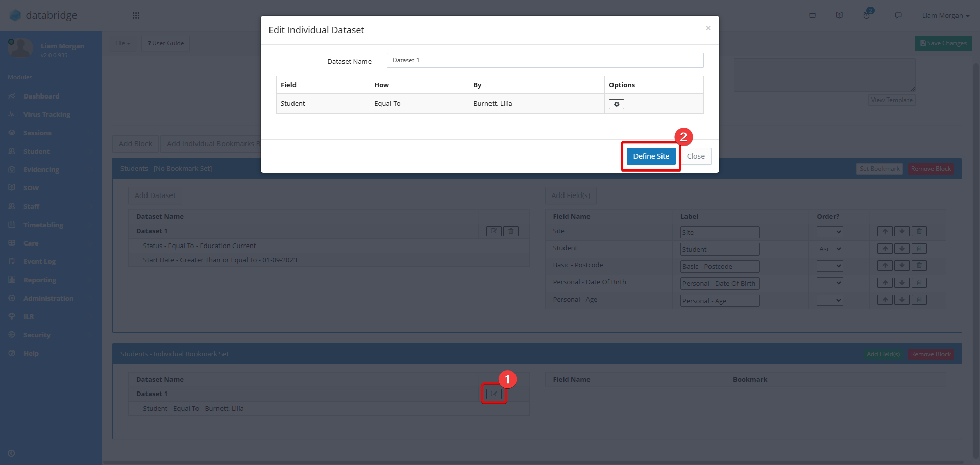
Task: Delete the Site field row
Action: pyautogui.click(x=919, y=231)
